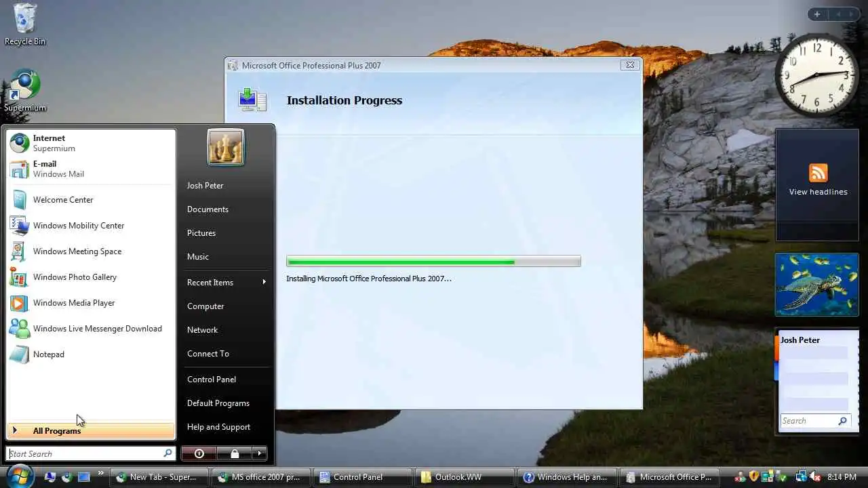Open Documents from Start menu
Viewport: 868px width, 488px height.
pos(208,209)
